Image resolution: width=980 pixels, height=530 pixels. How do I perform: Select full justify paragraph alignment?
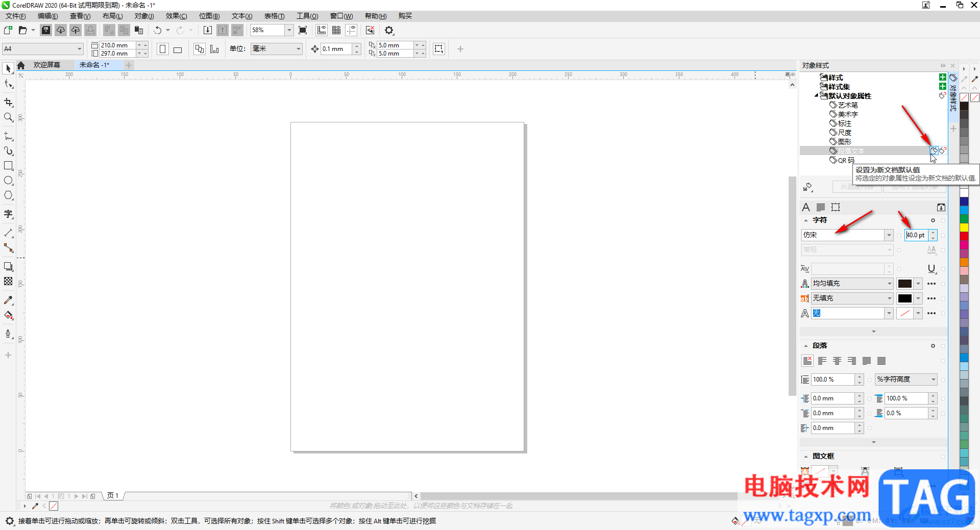pyautogui.click(x=867, y=361)
